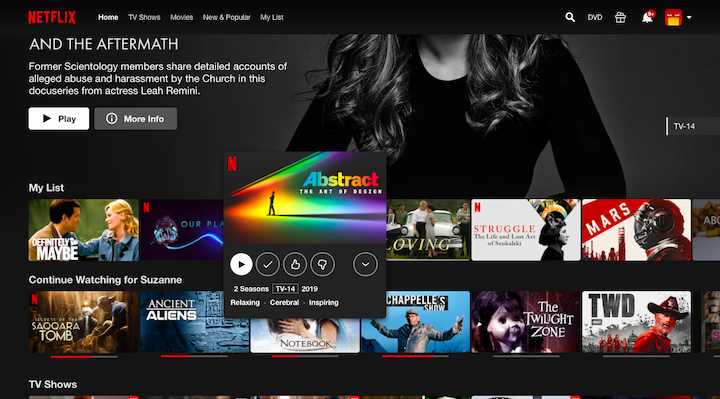The width and height of the screenshot is (720, 399).
Task: Open the Our Planet thumbnail
Action: [181, 230]
